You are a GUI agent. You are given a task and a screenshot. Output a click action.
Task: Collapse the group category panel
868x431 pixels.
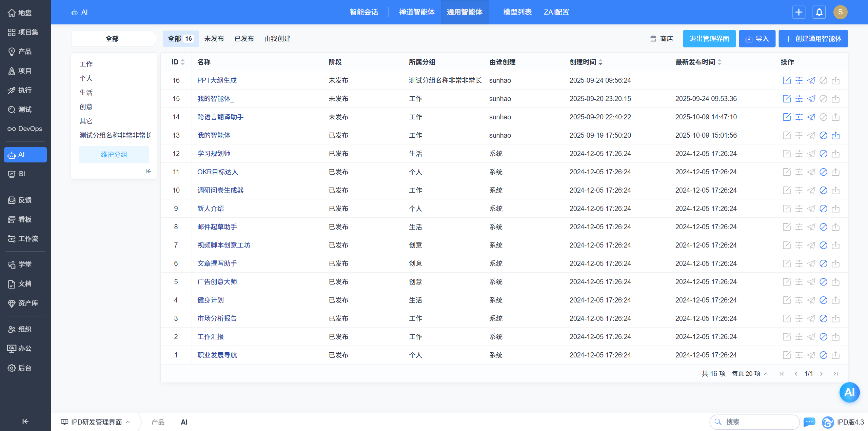click(x=148, y=171)
